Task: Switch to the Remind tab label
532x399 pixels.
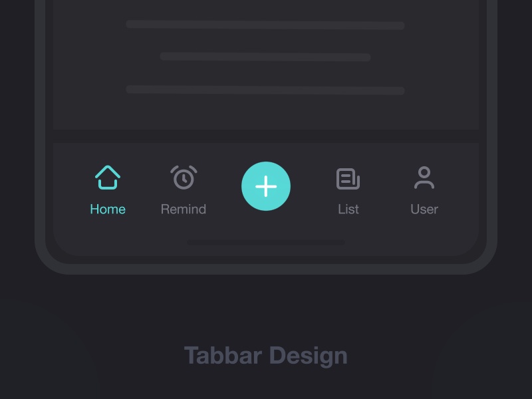Action: 184,209
